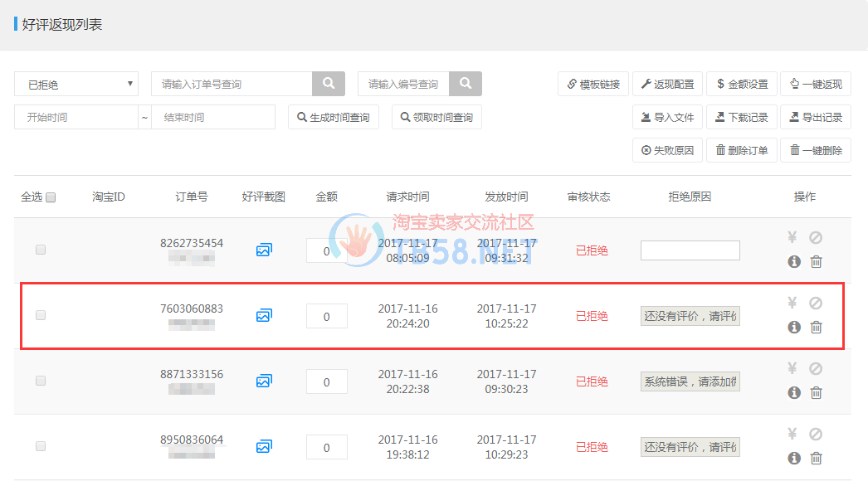Click the 审核状态 column header
The image size is (868, 481).
tap(588, 197)
